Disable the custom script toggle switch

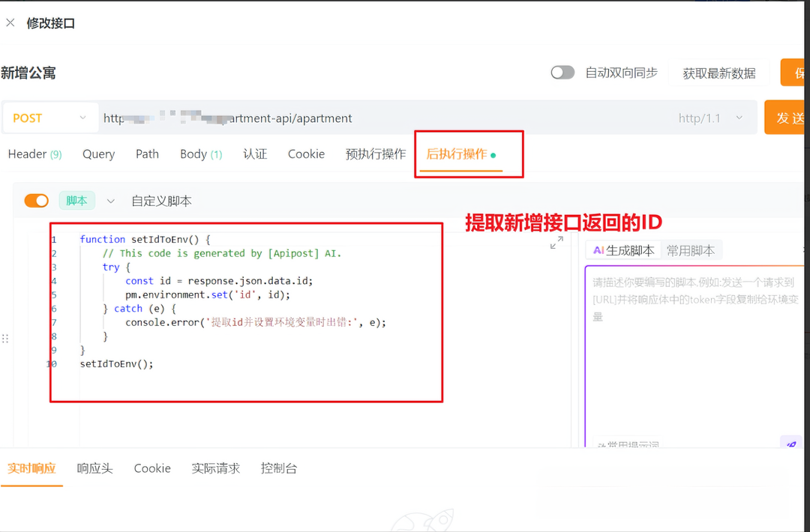pyautogui.click(x=37, y=201)
